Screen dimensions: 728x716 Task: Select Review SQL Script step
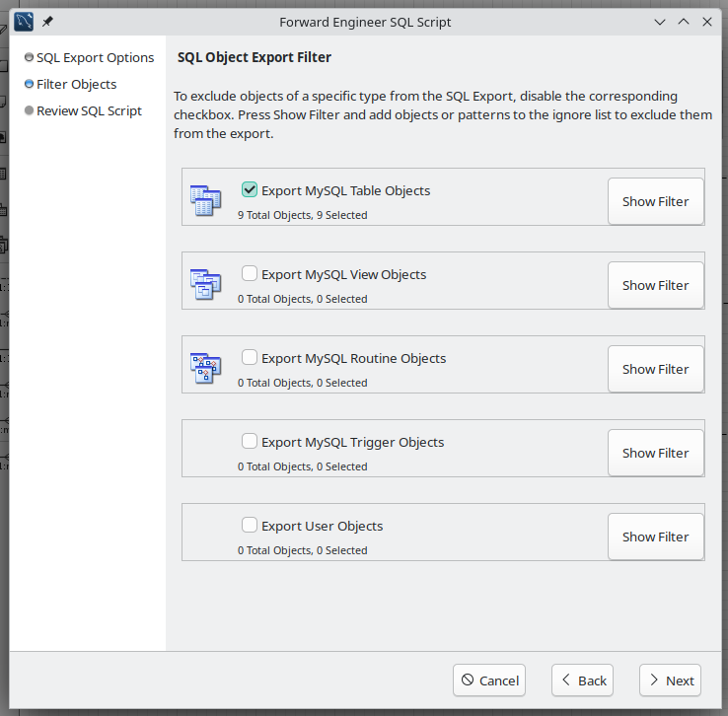point(89,111)
